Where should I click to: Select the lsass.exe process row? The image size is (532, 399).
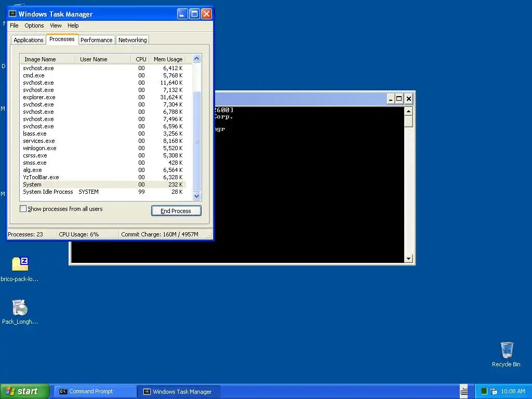(103, 134)
